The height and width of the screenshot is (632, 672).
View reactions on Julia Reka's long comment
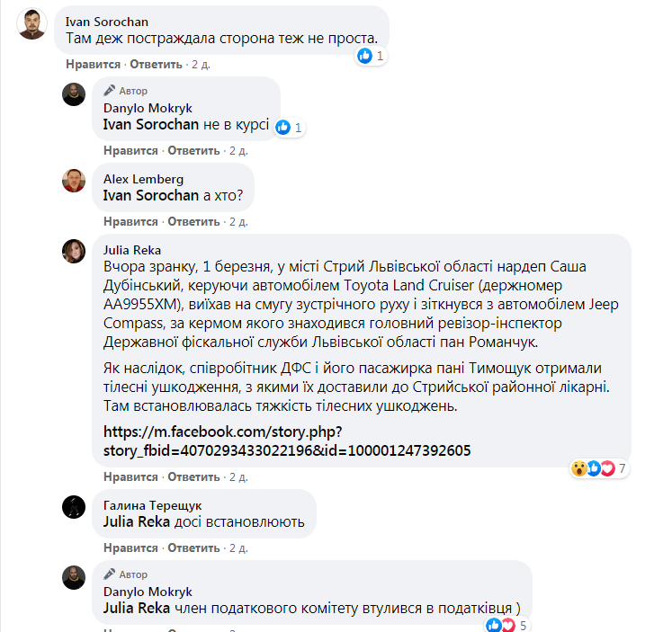pos(595,468)
